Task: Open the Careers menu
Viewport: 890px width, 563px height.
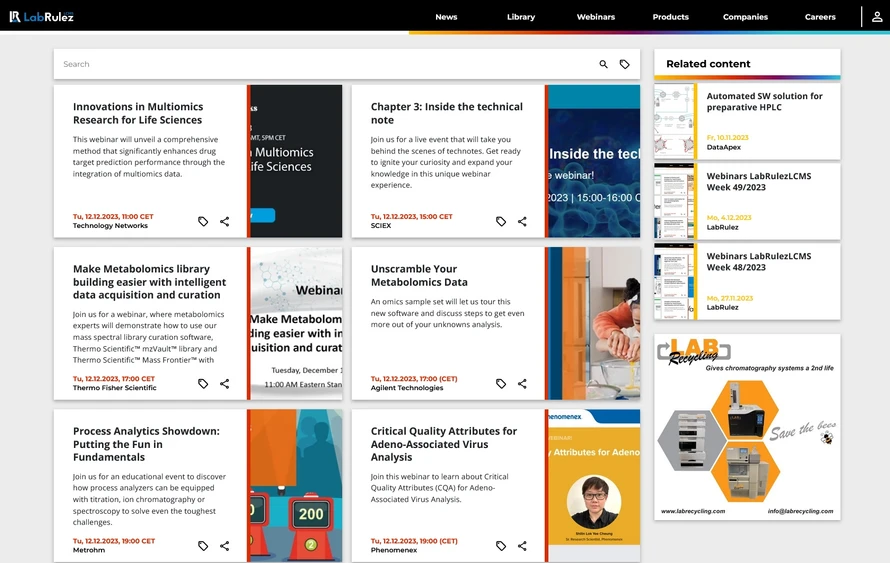Action: 820,17
